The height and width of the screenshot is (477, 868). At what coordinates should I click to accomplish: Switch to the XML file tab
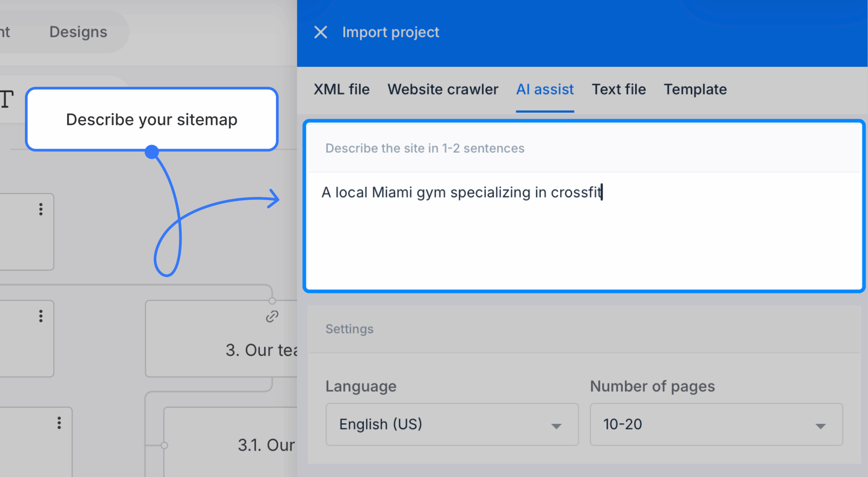pyautogui.click(x=341, y=90)
